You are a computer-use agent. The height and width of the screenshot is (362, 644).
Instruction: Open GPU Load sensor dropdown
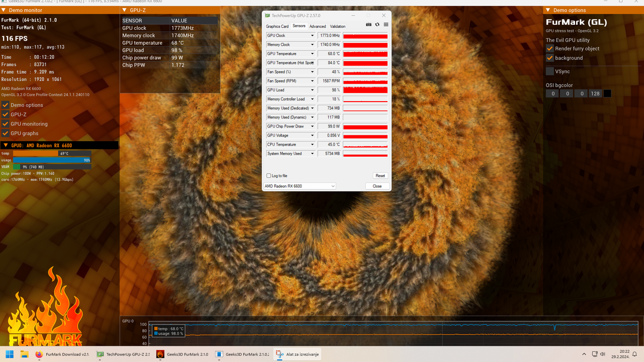point(312,90)
